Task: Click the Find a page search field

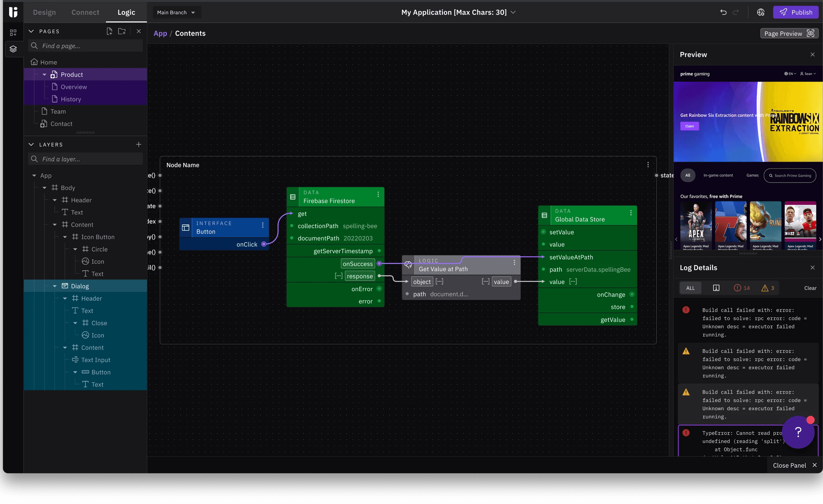Action: point(85,46)
